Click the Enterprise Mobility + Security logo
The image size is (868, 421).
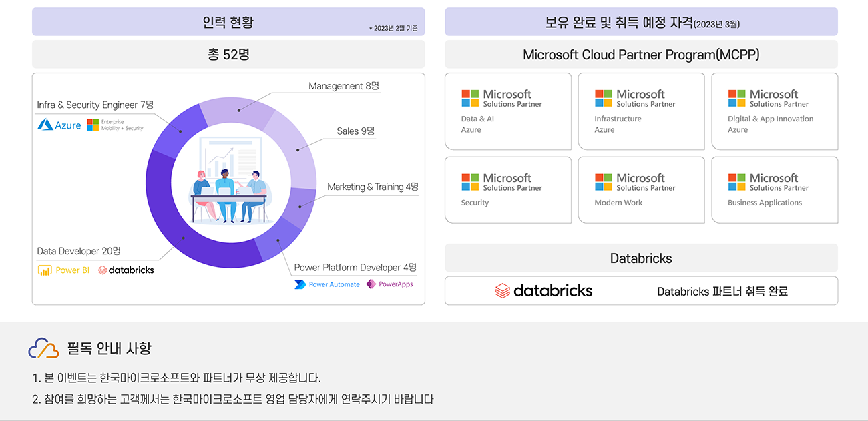115,125
